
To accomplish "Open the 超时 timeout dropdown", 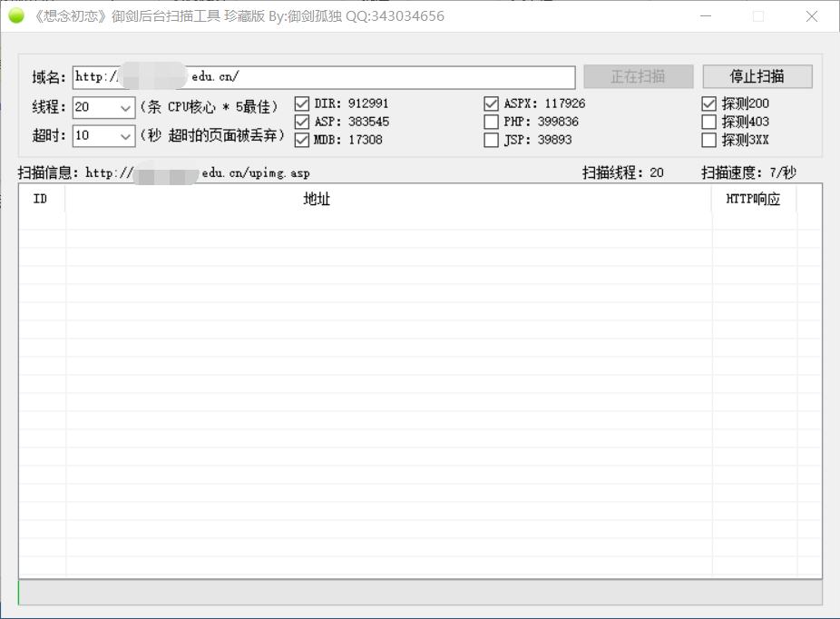I will [125, 136].
